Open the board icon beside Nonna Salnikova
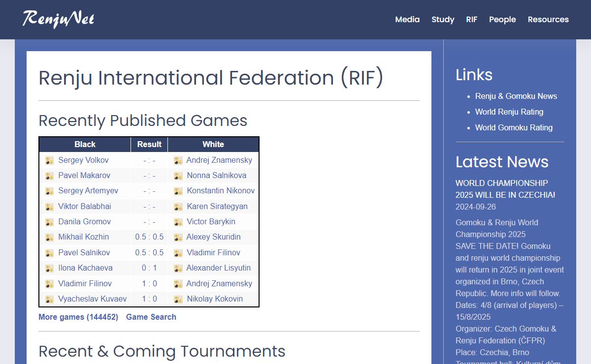 (178, 176)
